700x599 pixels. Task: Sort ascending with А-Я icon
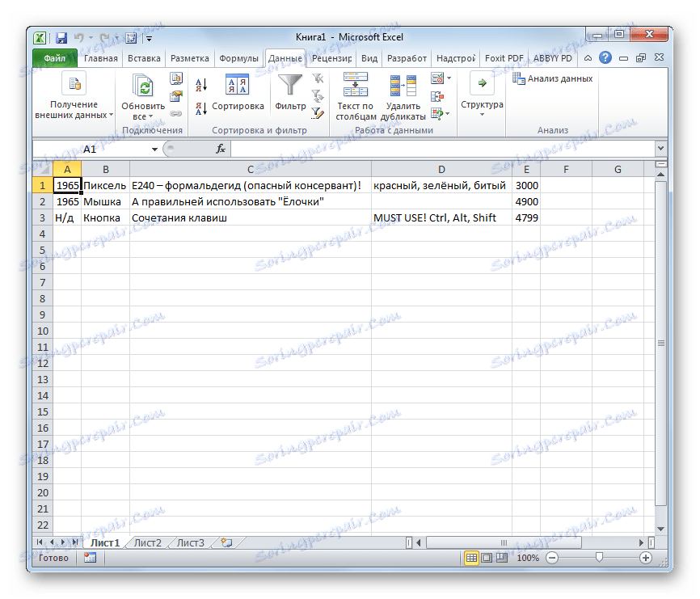tap(201, 85)
